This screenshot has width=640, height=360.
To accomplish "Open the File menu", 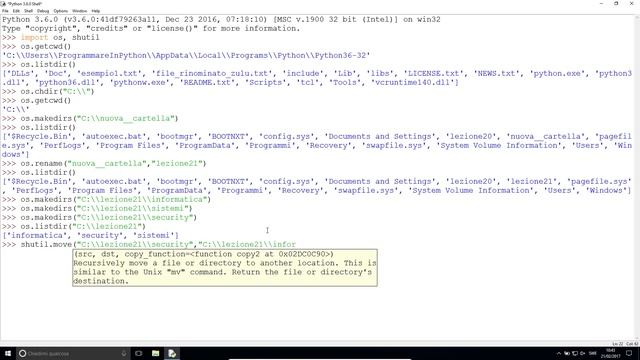I will [5, 11].
